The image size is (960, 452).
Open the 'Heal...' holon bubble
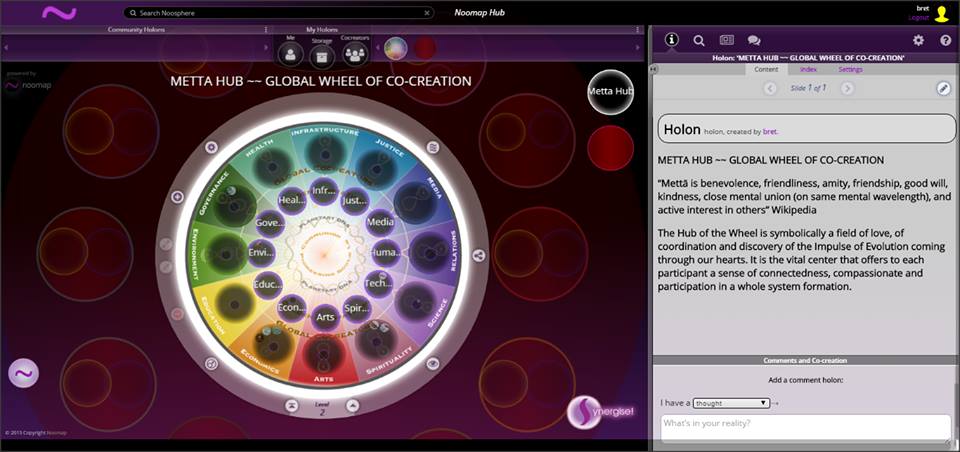[x=292, y=200]
